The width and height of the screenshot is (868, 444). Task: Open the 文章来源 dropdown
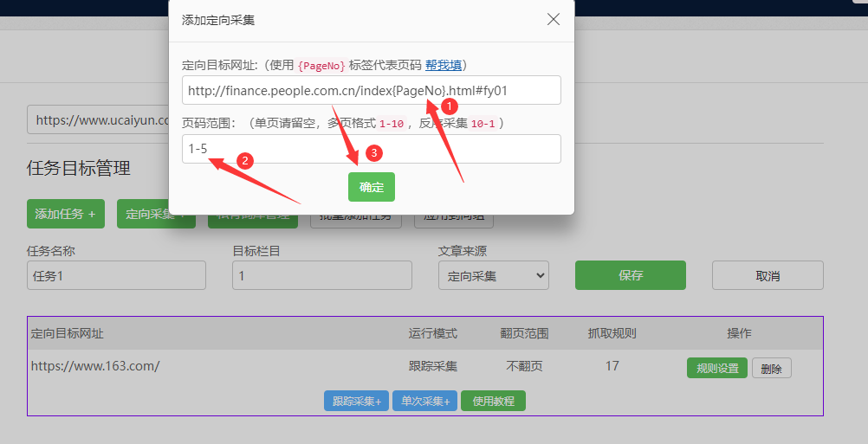coord(494,275)
